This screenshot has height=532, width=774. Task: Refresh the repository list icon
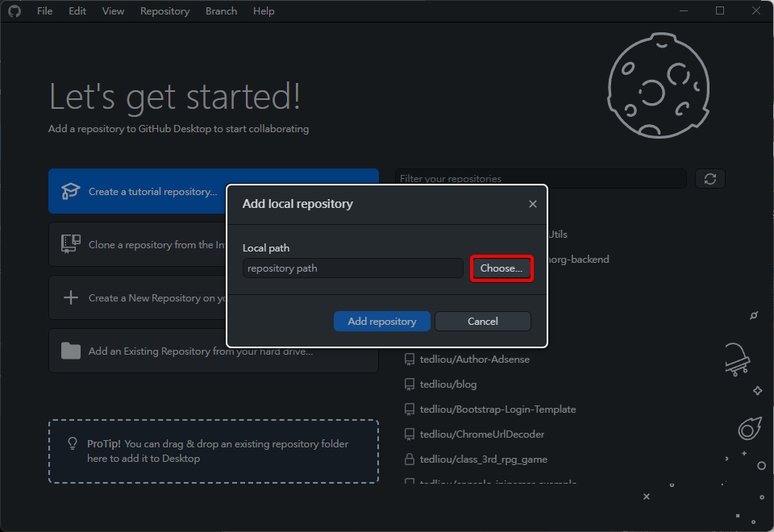709,179
